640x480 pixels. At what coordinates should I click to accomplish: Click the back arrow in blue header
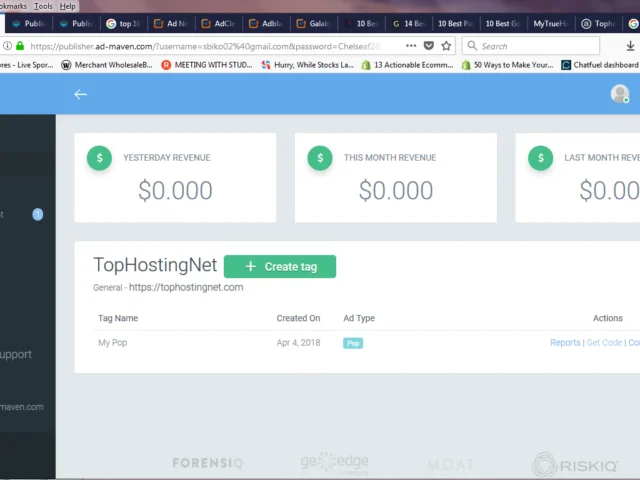click(x=80, y=95)
